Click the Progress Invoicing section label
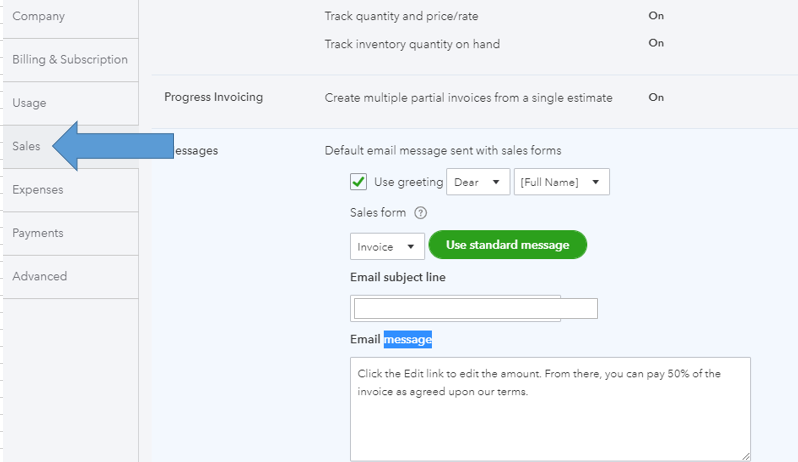 click(x=213, y=97)
